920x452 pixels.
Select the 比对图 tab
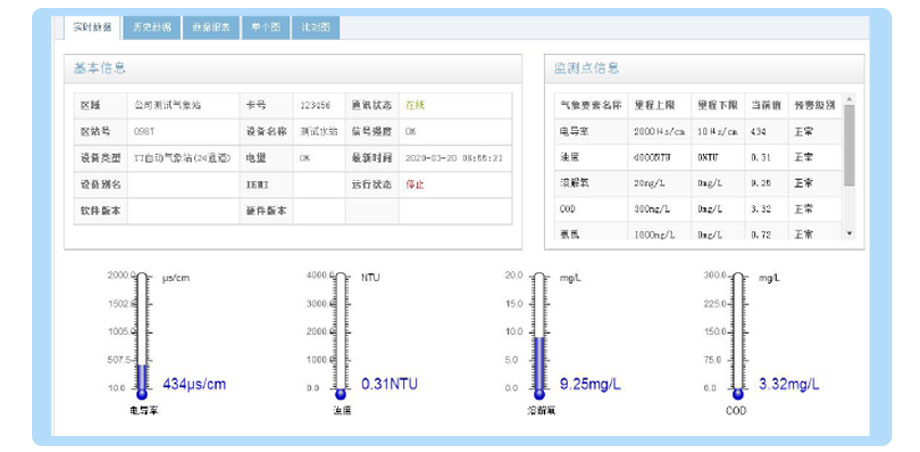point(316,27)
